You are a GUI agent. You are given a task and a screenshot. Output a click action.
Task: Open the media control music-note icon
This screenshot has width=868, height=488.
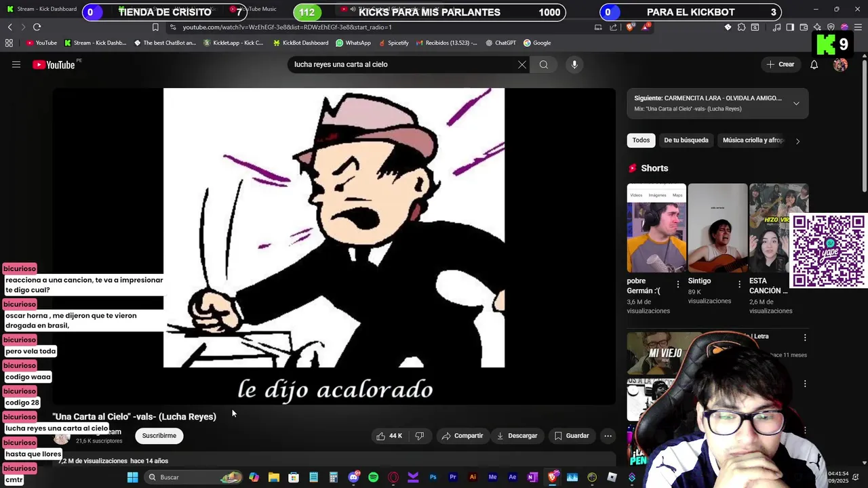pos(776,27)
